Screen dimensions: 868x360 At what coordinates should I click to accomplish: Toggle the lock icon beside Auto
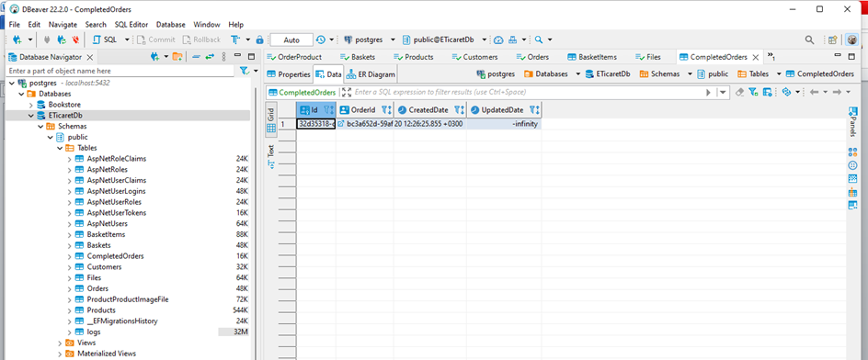coord(259,39)
